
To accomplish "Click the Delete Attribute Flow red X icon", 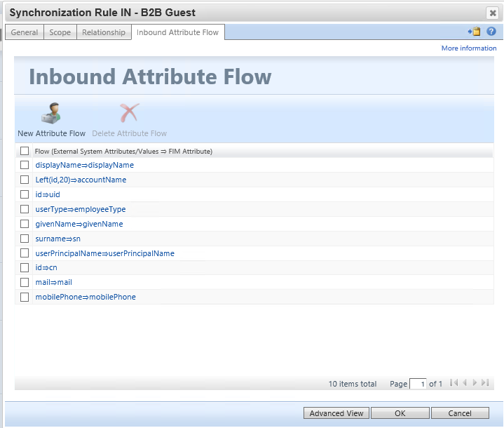I will tap(130, 113).
